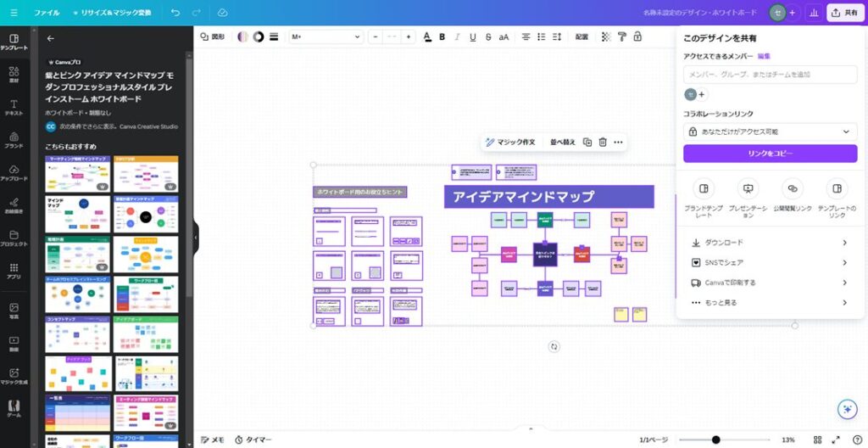Click the リンクをコピー button
This screenshot has width=868, height=448.
pos(770,154)
